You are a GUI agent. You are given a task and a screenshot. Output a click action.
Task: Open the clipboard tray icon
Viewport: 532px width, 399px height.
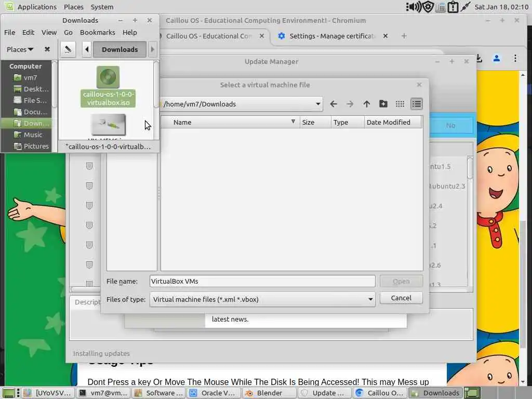tap(453, 7)
